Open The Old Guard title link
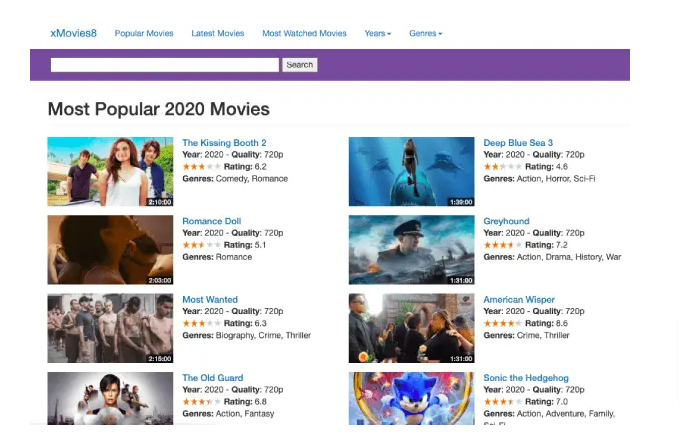This screenshot has height=434, width=679. click(213, 378)
